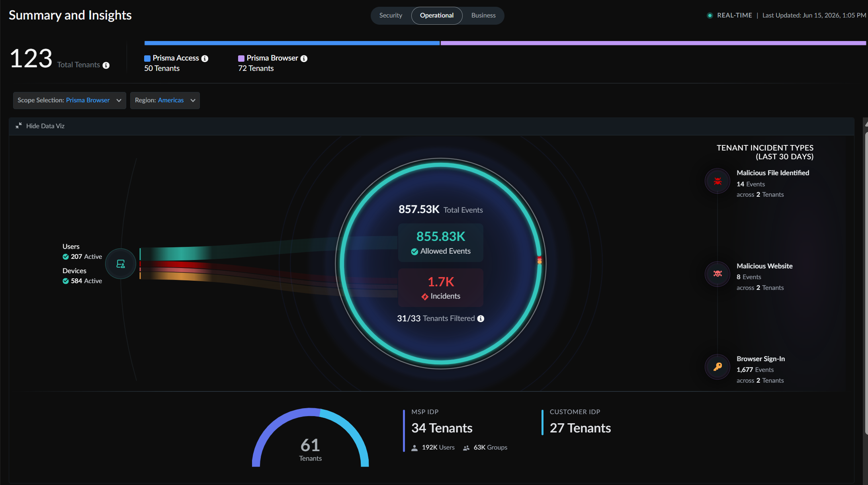Image resolution: width=868 pixels, height=485 pixels.
Task: Switch to the Security tab
Action: pos(391,16)
